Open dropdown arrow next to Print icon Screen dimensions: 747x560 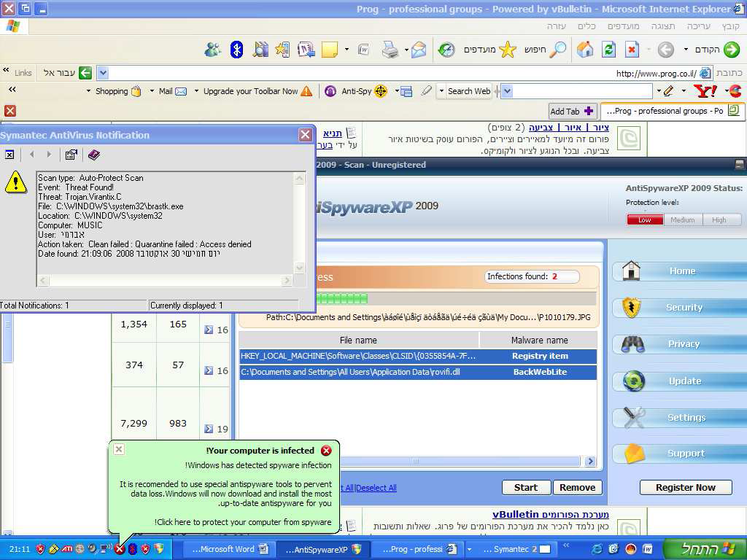point(406,50)
